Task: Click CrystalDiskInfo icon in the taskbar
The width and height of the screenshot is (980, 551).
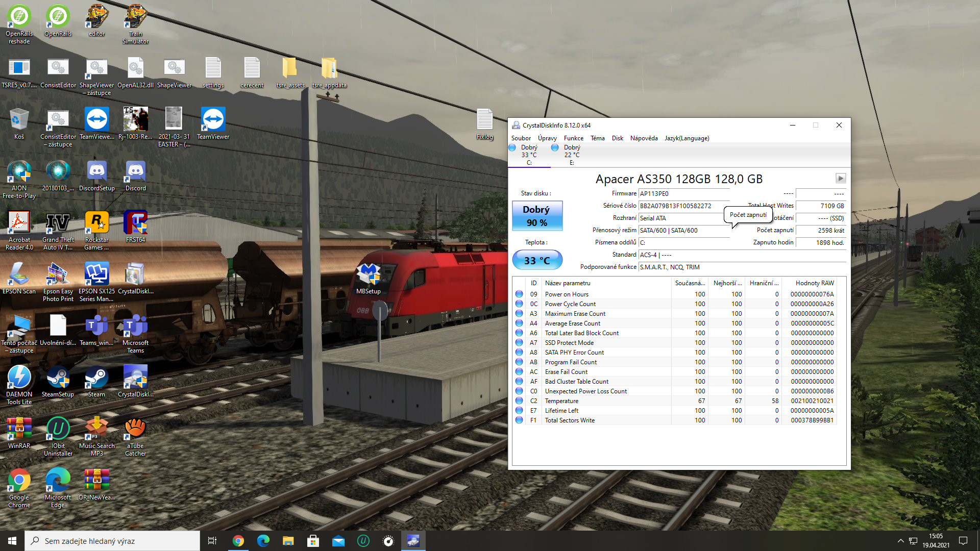Action: pyautogui.click(x=413, y=541)
